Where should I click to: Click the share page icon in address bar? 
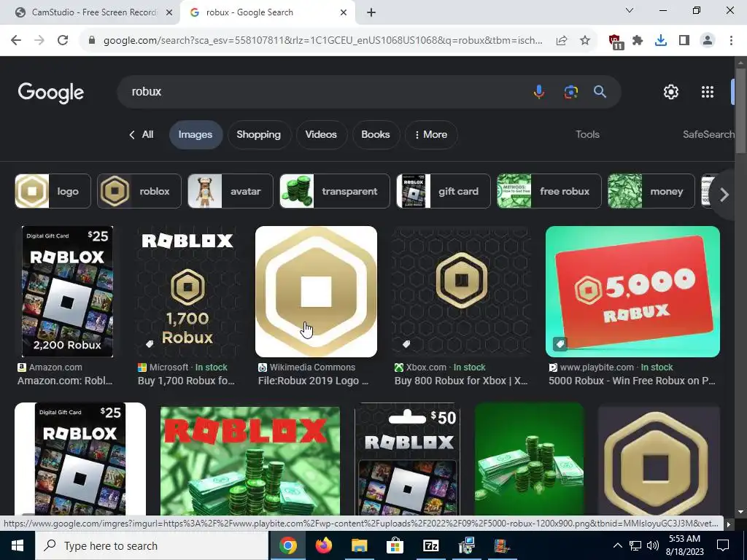point(562,41)
